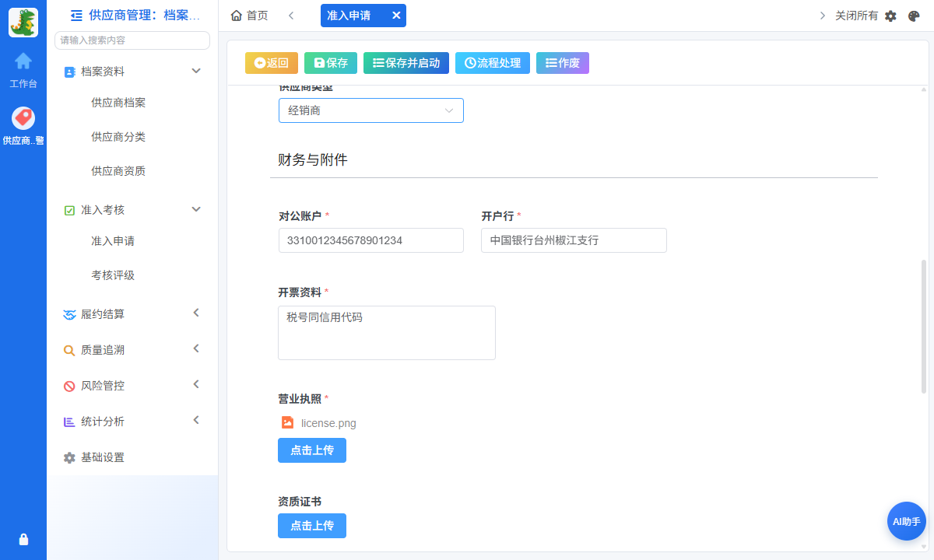Open the AI助手 floating button

(x=907, y=521)
